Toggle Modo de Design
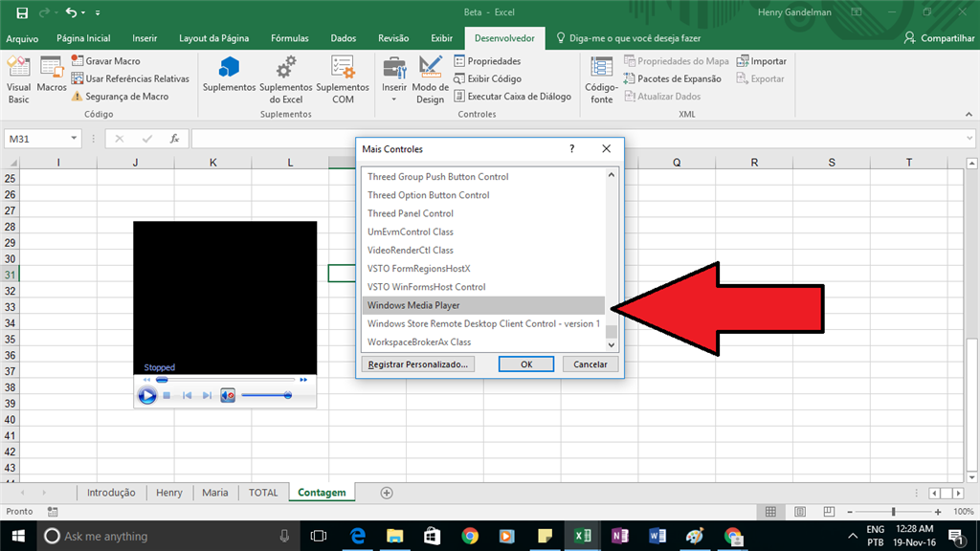The image size is (980, 551). click(430, 79)
